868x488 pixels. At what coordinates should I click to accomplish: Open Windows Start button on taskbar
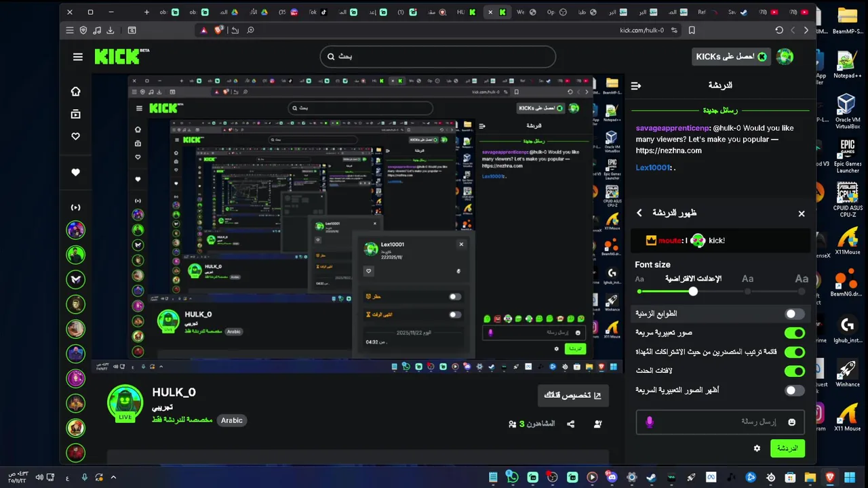pyautogui.click(x=849, y=478)
